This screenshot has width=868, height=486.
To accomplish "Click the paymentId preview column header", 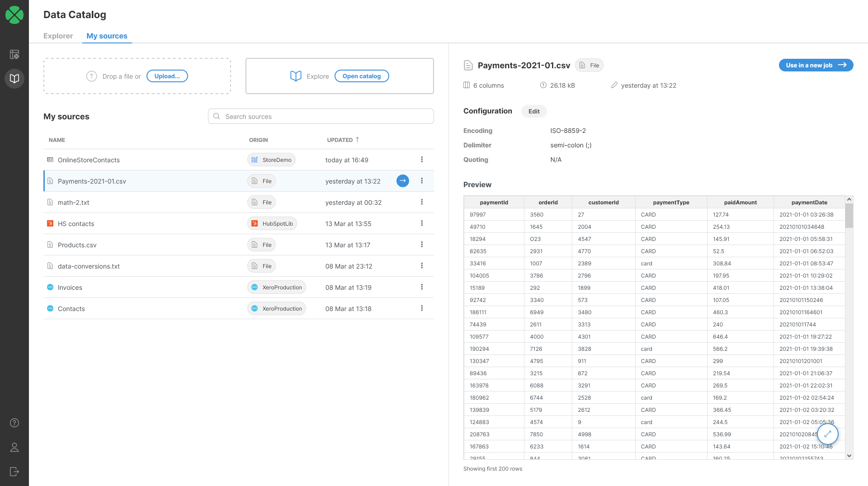I will pos(494,202).
